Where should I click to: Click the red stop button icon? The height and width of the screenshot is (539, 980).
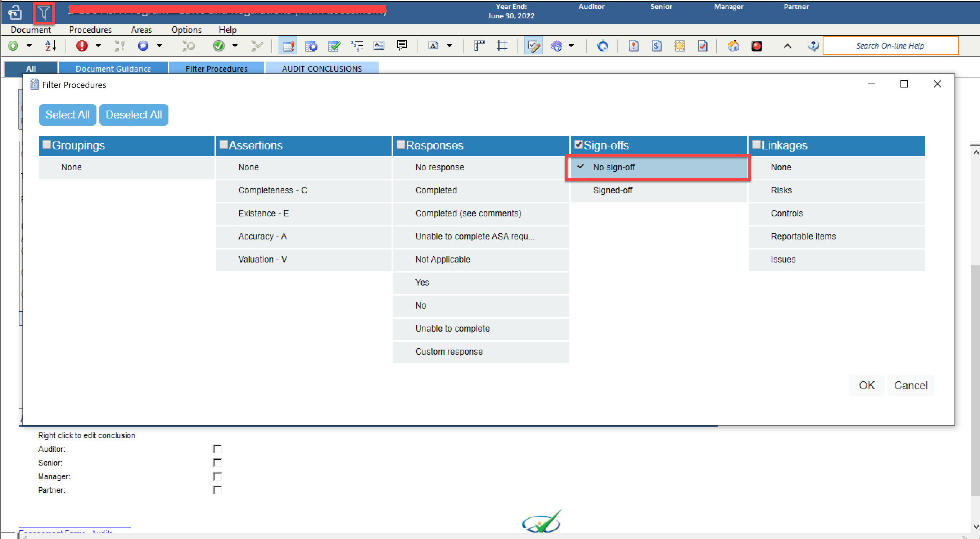(756, 46)
